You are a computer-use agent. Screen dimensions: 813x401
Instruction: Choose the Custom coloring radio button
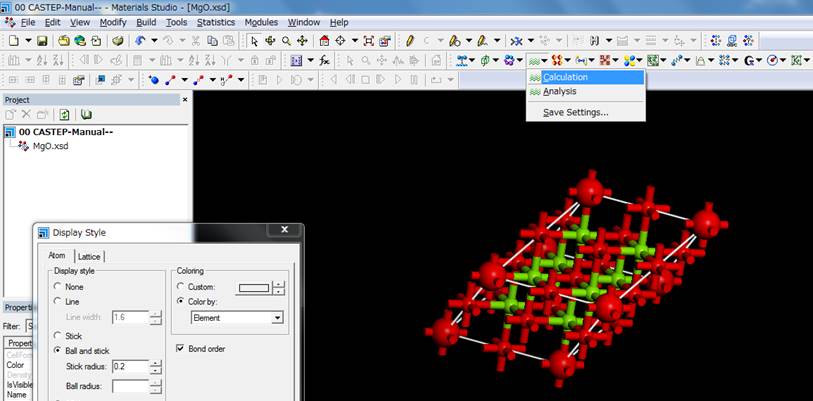[x=180, y=286]
